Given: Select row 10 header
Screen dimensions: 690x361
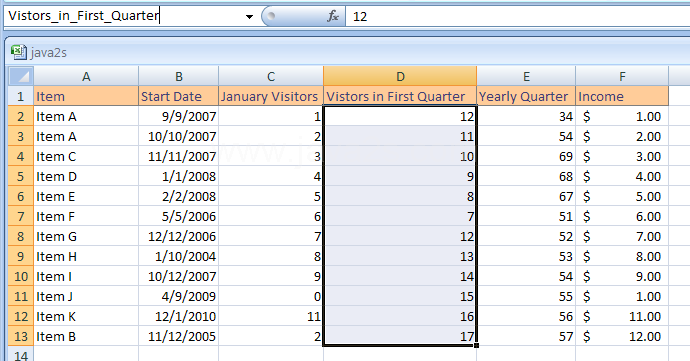Looking at the screenshot, I should (x=21, y=276).
